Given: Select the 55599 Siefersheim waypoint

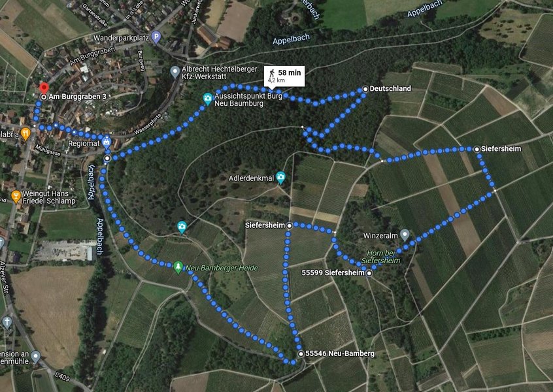Looking at the screenshot, I should click(x=369, y=273).
